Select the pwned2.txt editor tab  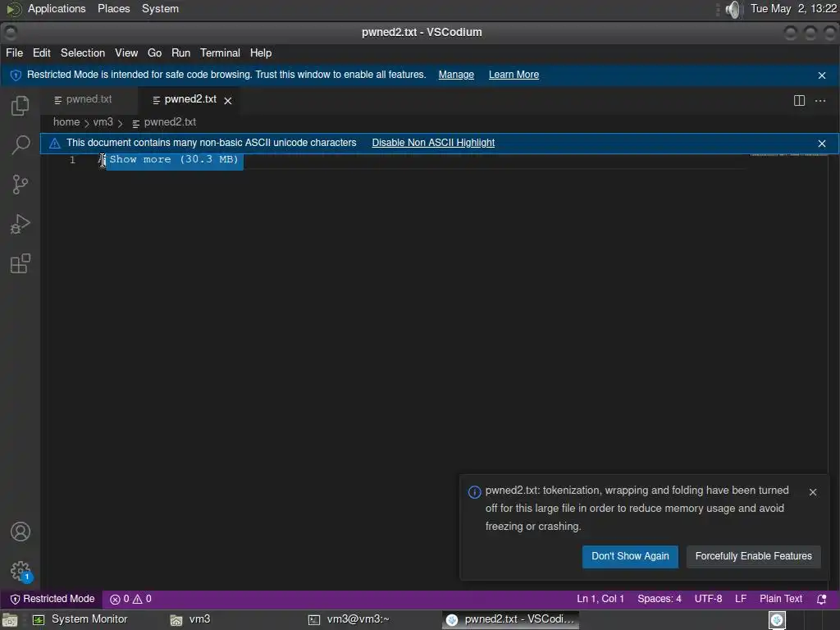189,99
